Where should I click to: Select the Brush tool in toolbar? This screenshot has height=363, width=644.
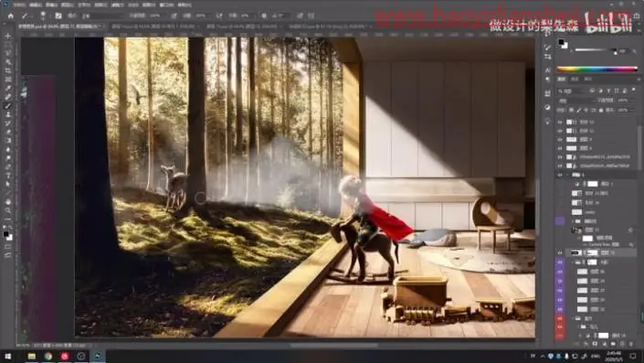coord(8,106)
